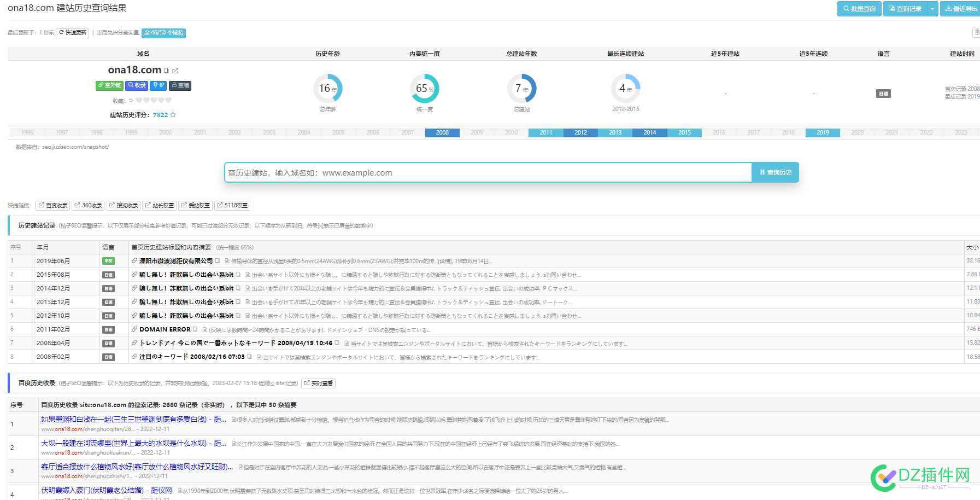Reset the favorite rating arrow next to 收藏

pos(131,101)
